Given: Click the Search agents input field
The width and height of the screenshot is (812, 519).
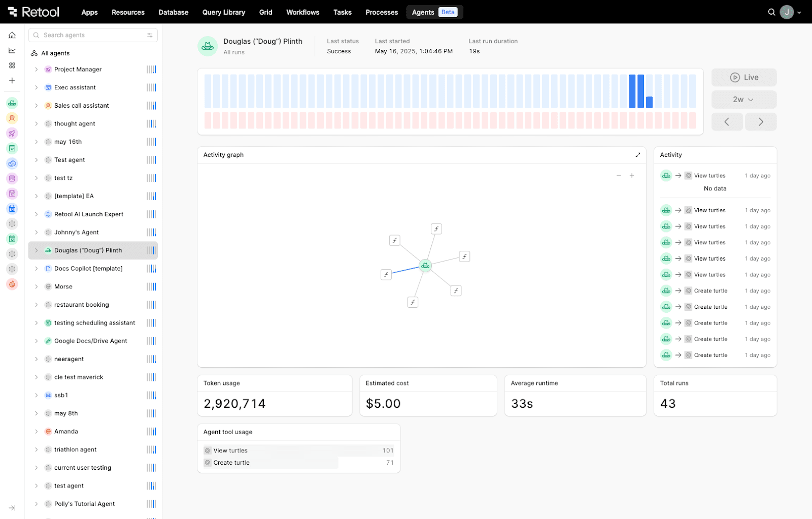Looking at the screenshot, I should tap(91, 35).
